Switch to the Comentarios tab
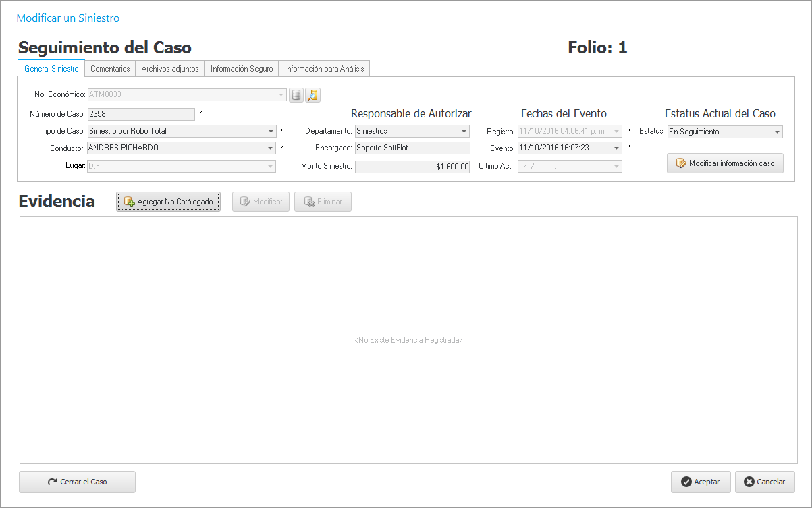This screenshot has height=508, width=812. click(x=110, y=69)
